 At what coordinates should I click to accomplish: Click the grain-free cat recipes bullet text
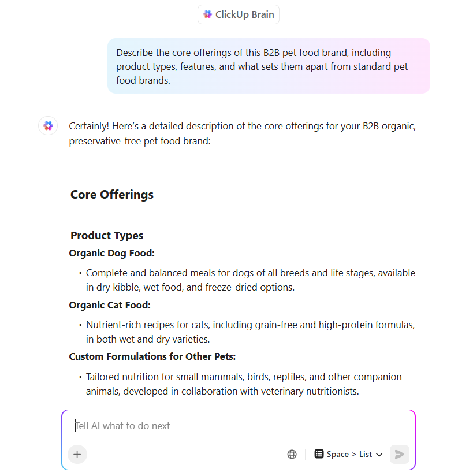250,332
